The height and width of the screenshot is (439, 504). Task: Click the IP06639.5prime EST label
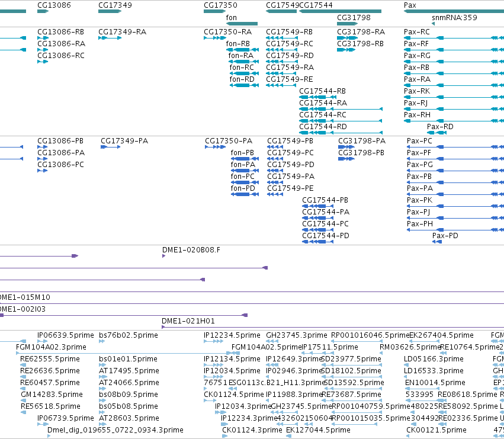tap(66, 335)
